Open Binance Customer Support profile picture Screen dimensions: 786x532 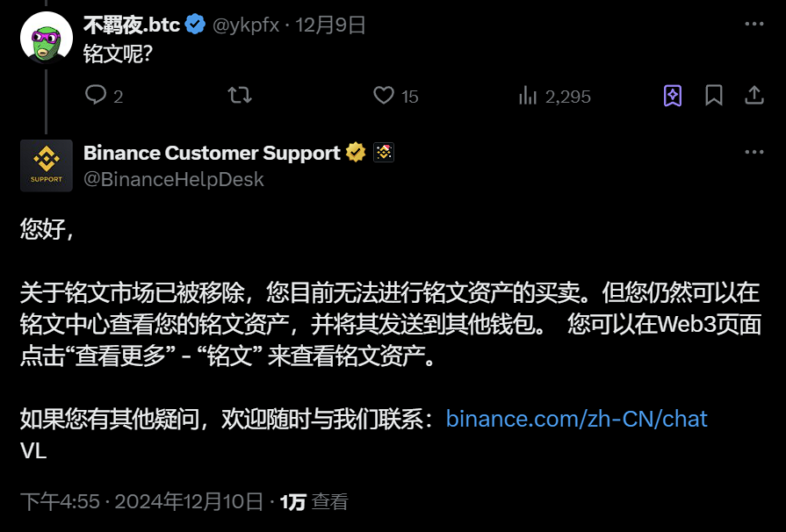46,165
